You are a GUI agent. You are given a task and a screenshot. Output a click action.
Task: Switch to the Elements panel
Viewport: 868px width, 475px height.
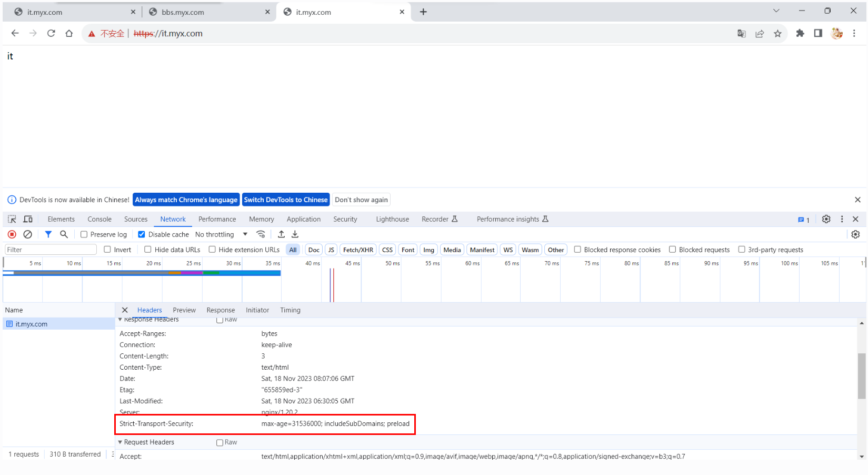(x=61, y=219)
